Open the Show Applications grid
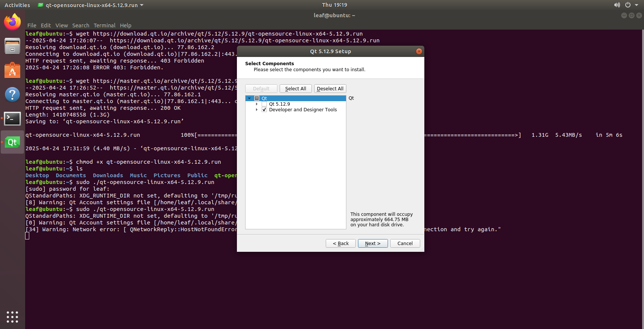The height and width of the screenshot is (329, 644). (x=12, y=317)
